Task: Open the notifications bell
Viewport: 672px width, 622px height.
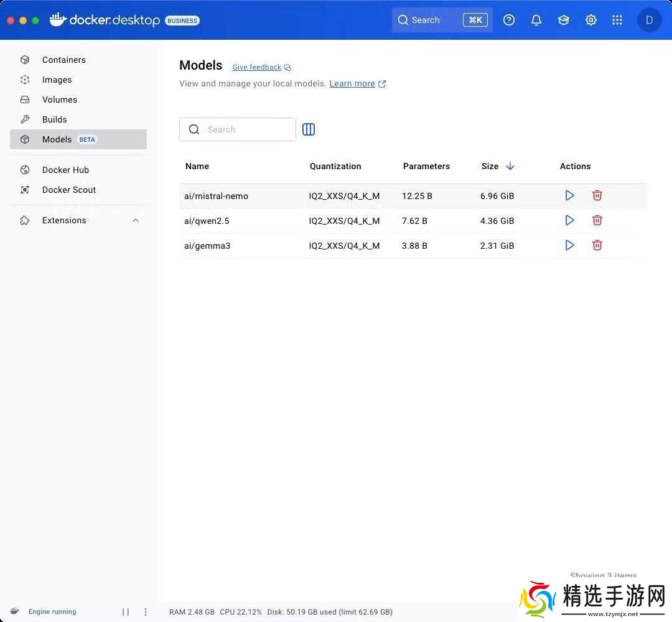Action: click(536, 20)
